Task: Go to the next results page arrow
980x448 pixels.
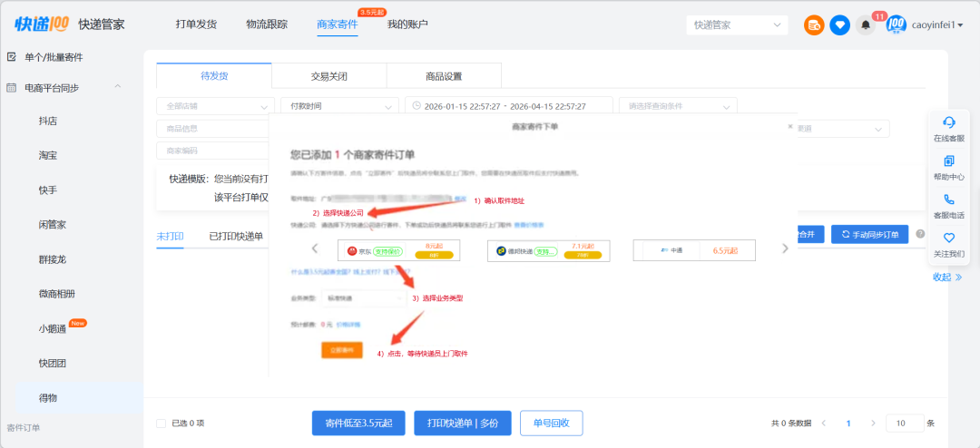Action: pyautogui.click(x=873, y=423)
